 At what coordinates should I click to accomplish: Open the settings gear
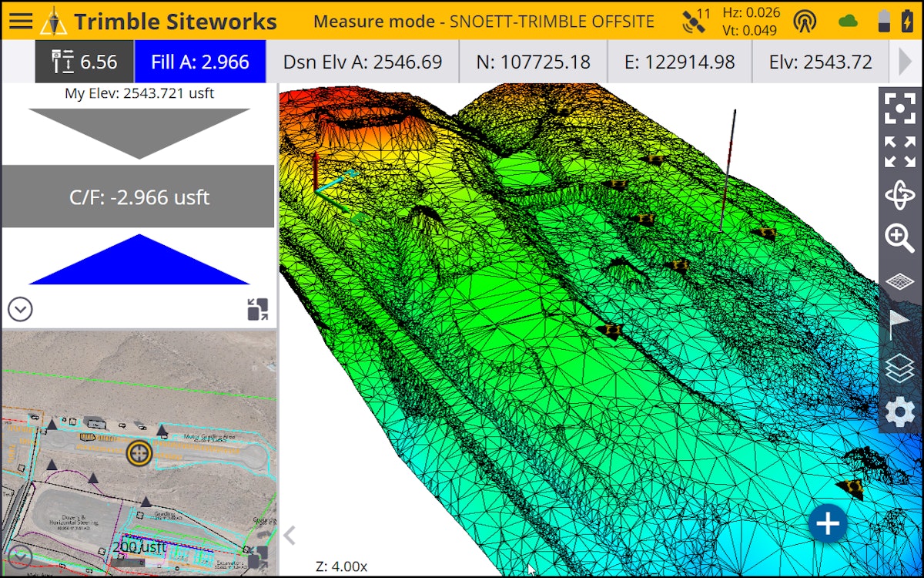(899, 412)
